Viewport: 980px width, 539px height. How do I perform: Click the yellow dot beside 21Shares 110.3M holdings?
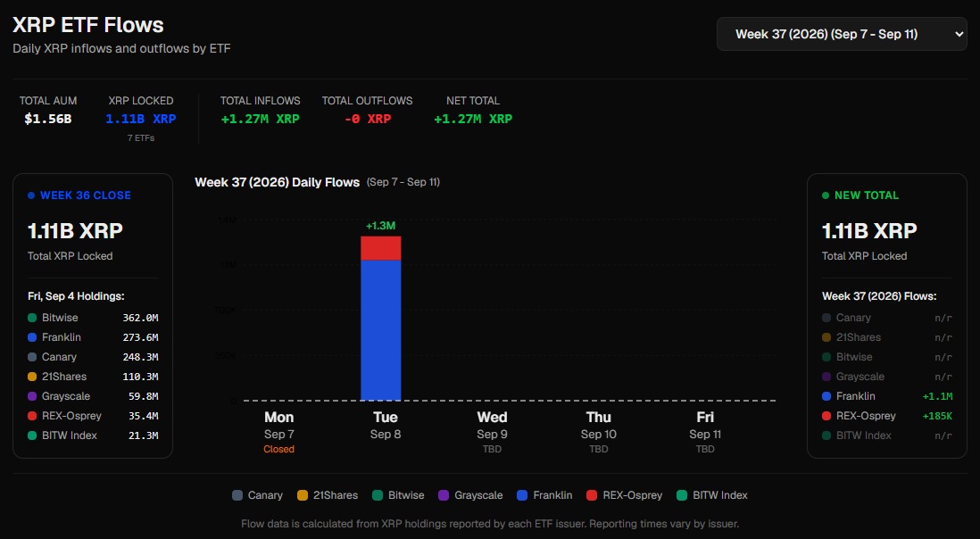(32, 377)
